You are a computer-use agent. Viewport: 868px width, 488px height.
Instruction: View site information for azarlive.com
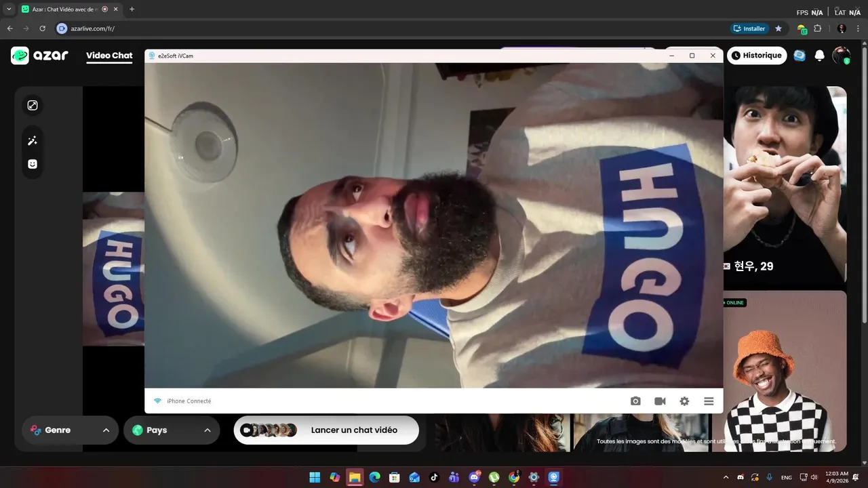[62, 28]
